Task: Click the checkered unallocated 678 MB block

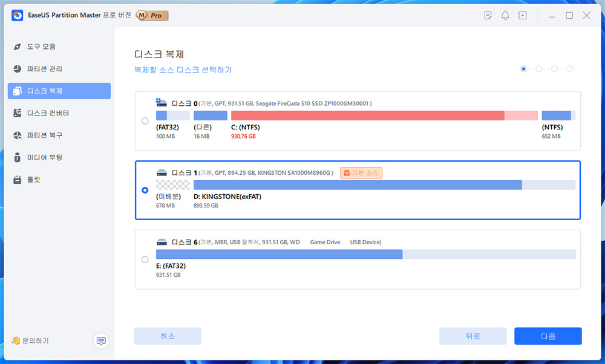Action: (x=173, y=184)
